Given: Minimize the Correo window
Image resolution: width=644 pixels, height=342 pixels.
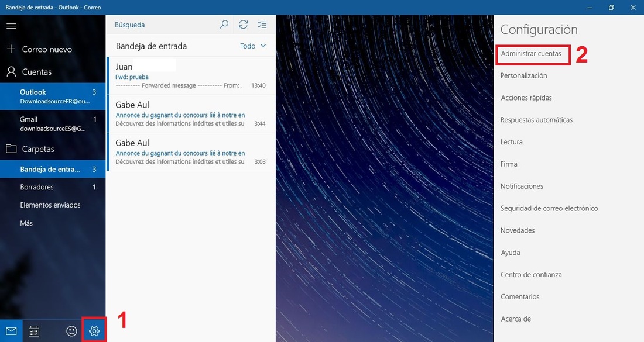Looking at the screenshot, I should (590, 8).
